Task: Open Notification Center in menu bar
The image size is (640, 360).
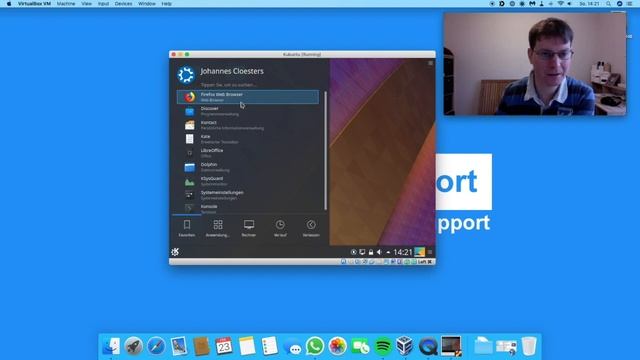Action: coord(630,4)
